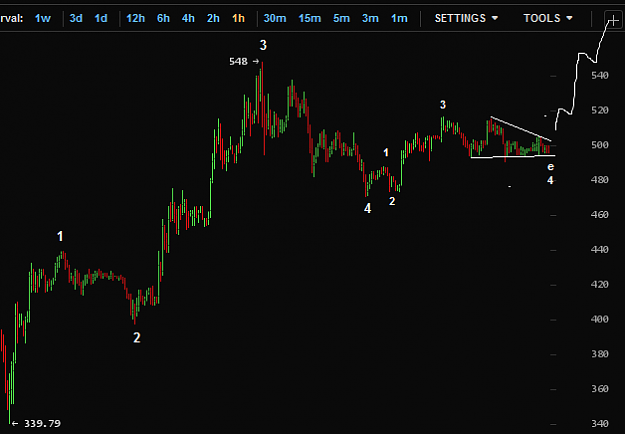Screen dimensions: 625x434
Task: Click the highlighted 1h interval
Action: point(238,18)
